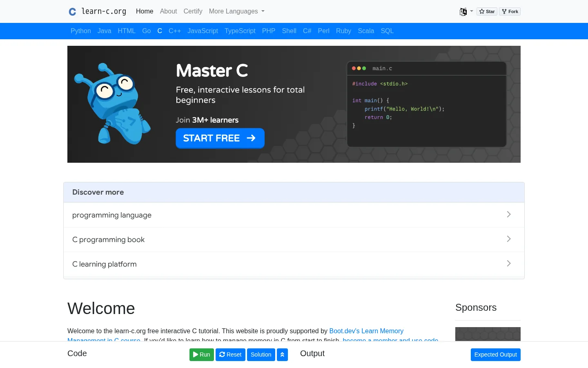Viewport: 588px width, 368px height.
Task: Switch to the PHP tutorial
Action: click(x=269, y=31)
